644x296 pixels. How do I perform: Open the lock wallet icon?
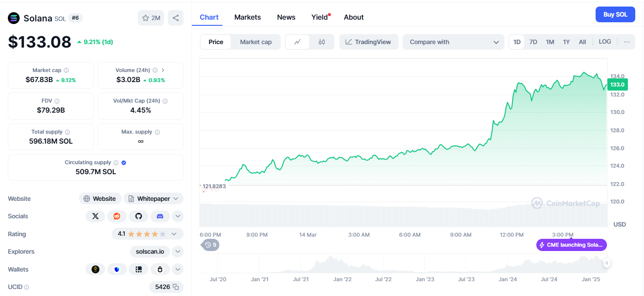160,269
